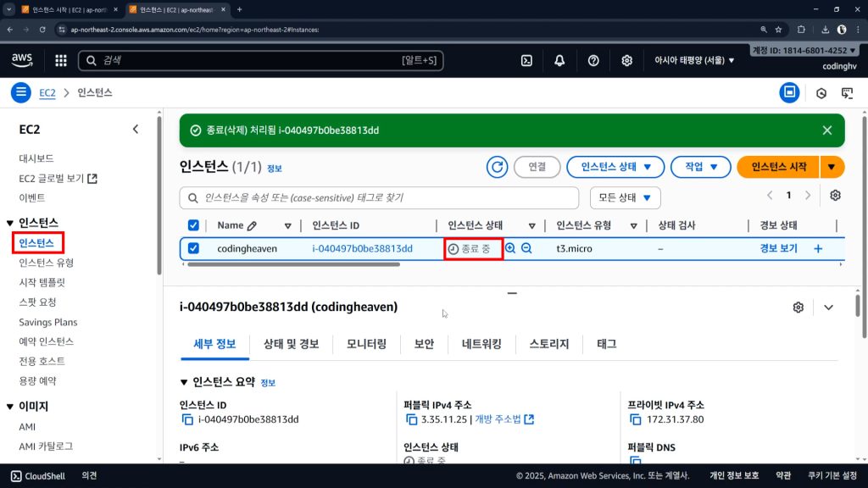Switch to the 태그 tab

coord(607,344)
